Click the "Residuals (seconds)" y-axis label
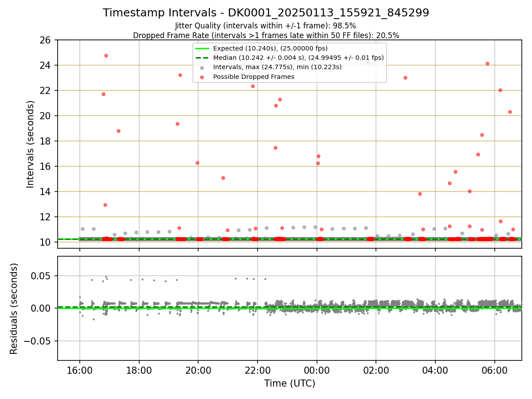The width and height of the screenshot is (532, 399). [14, 308]
